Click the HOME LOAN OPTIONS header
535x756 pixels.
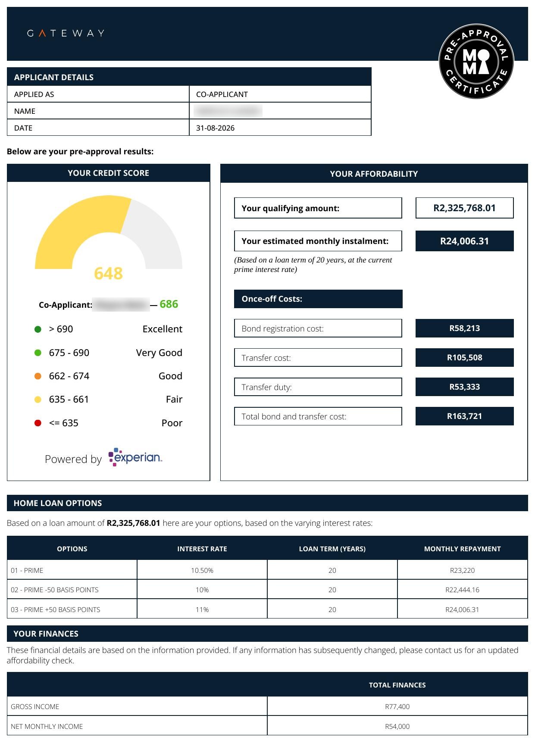[x=267, y=503]
